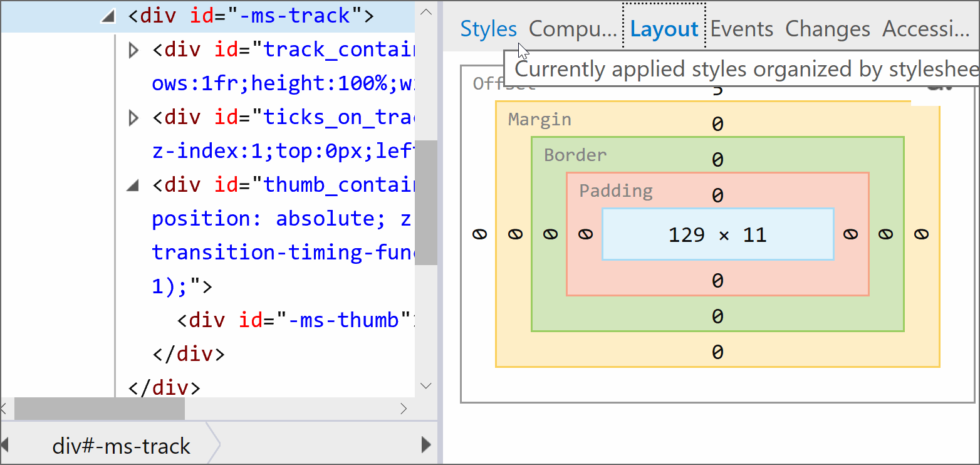Screen dimensions: 980x465
Task: Click the DOM tree scroll up arrow
Action: 426,12
